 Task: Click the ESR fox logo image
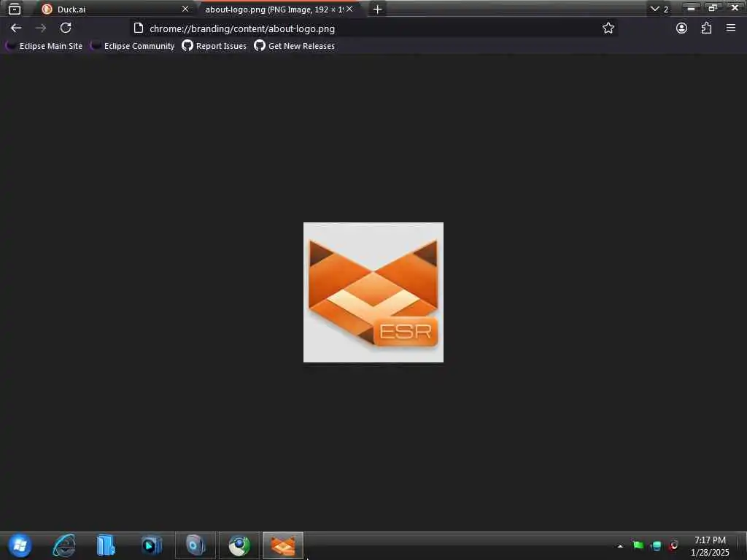[373, 292]
